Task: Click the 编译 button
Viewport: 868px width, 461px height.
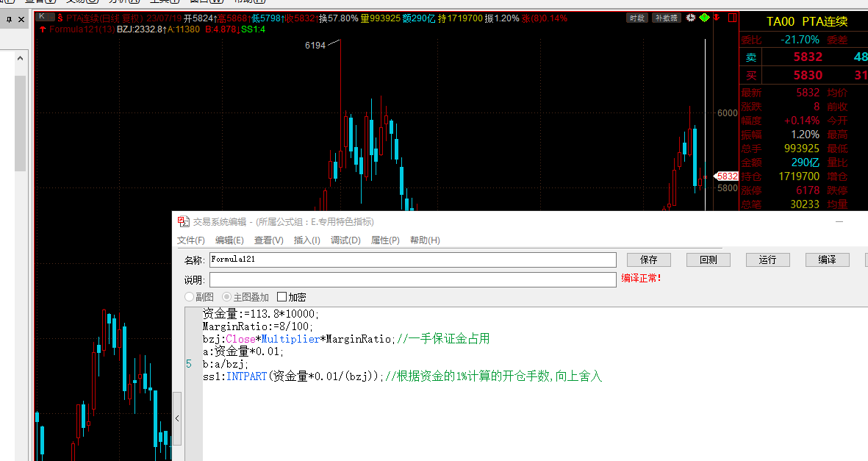Action: [x=827, y=260]
